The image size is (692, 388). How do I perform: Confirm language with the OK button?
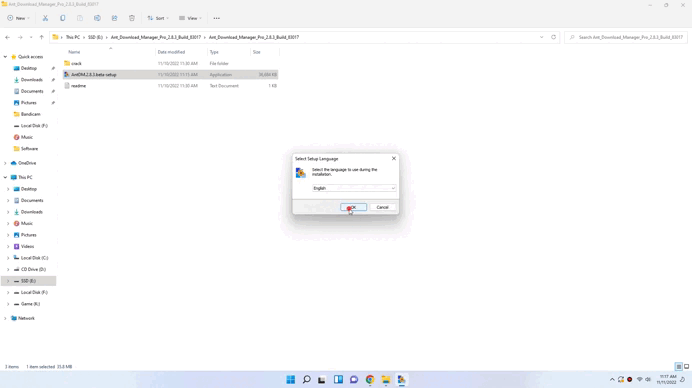354,207
